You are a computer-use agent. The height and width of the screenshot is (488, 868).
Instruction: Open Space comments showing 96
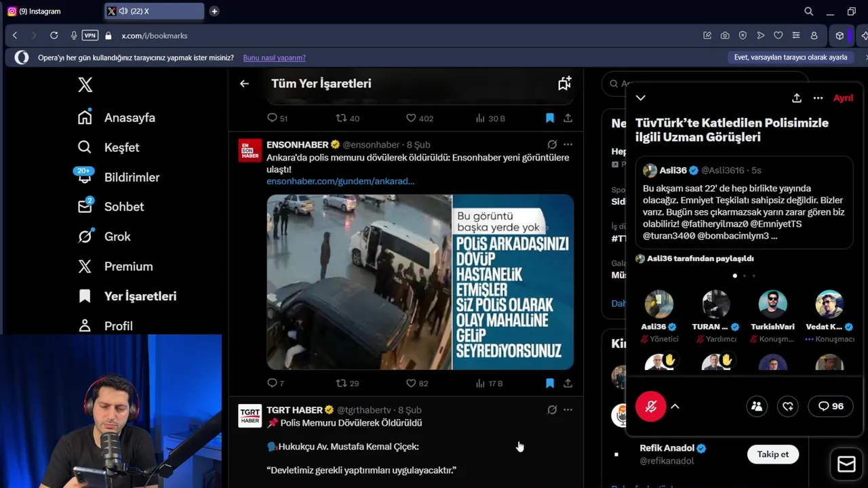pyautogui.click(x=831, y=406)
